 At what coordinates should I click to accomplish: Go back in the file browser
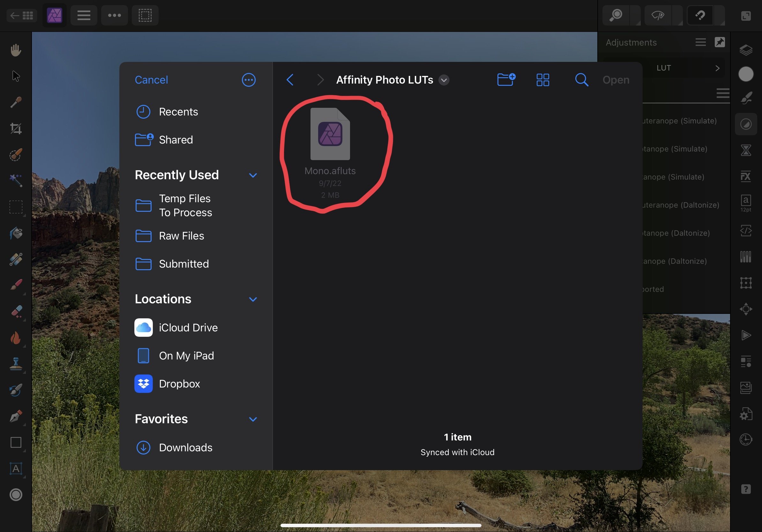tap(290, 80)
